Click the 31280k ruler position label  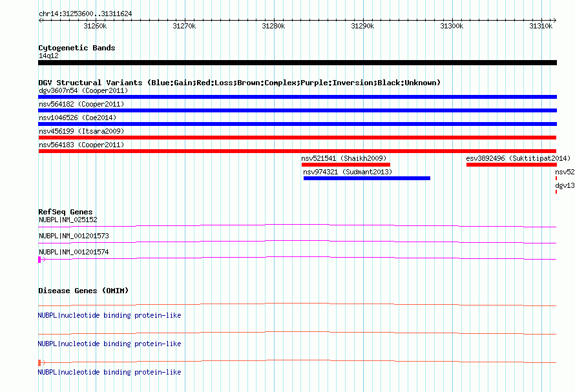pos(273,26)
